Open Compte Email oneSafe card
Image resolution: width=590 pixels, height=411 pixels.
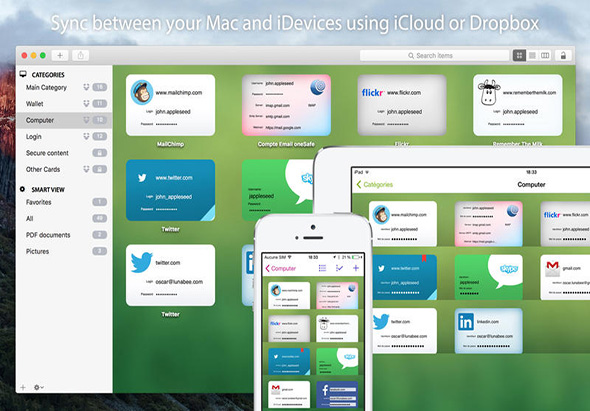click(x=286, y=105)
